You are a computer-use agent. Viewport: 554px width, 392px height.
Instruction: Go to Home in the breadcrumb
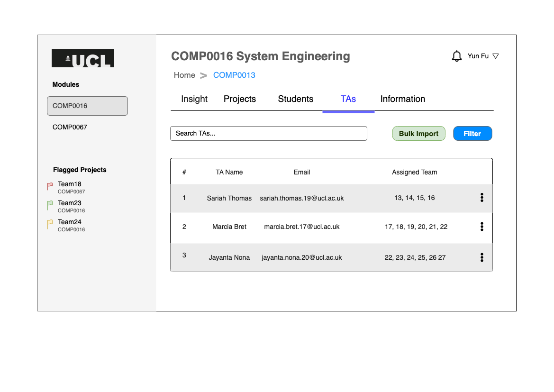[x=184, y=75]
